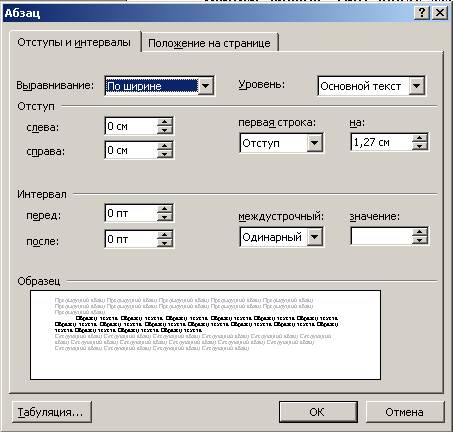The height and width of the screenshot is (432, 453).
Task: Confirm with the OK button
Action: tap(318, 412)
